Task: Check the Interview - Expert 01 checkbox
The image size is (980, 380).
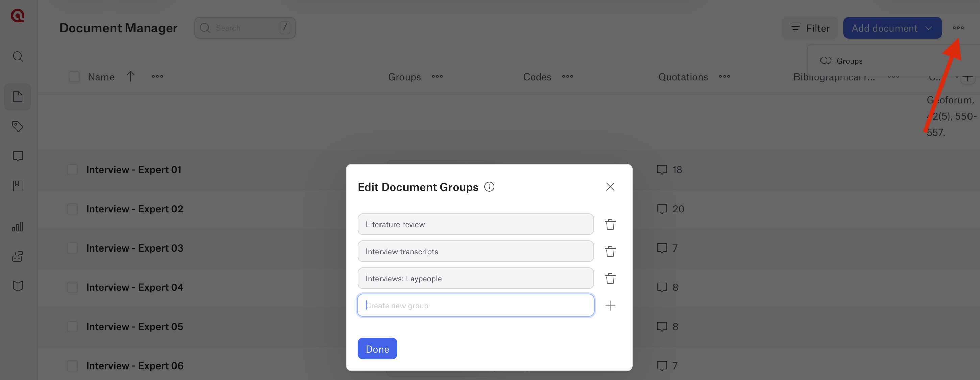Action: point(72,170)
